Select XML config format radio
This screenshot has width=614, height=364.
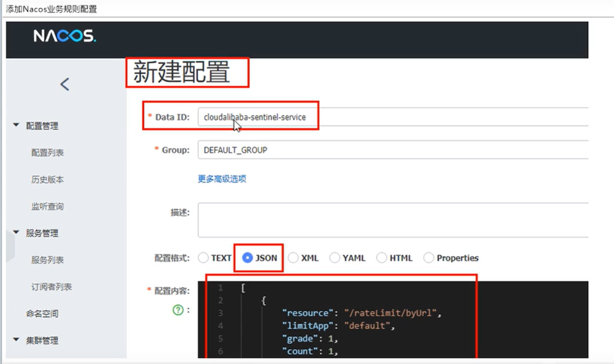click(293, 258)
